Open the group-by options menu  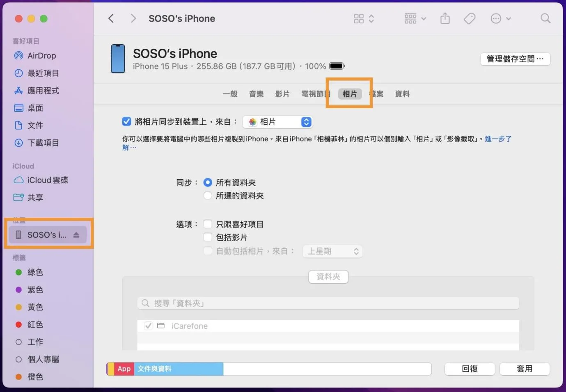tap(415, 18)
